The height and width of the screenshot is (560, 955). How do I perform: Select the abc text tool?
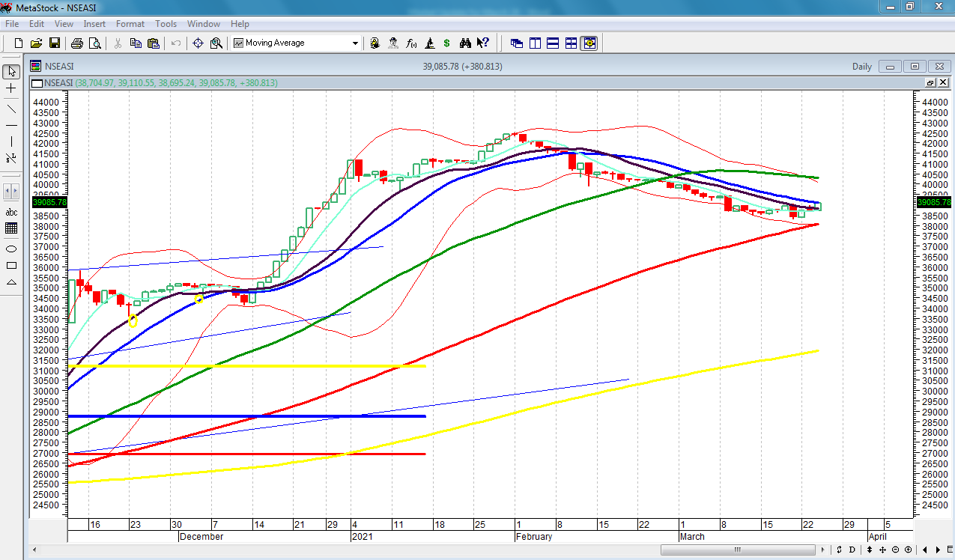coord(11,212)
